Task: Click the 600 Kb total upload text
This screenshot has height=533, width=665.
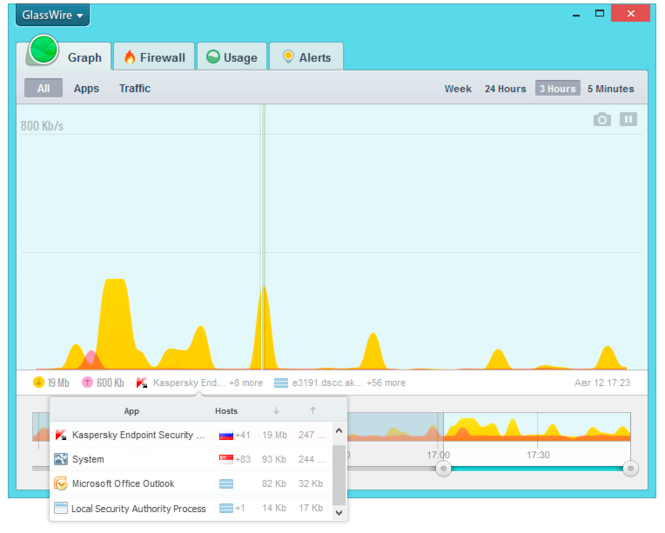Action: click(x=110, y=383)
